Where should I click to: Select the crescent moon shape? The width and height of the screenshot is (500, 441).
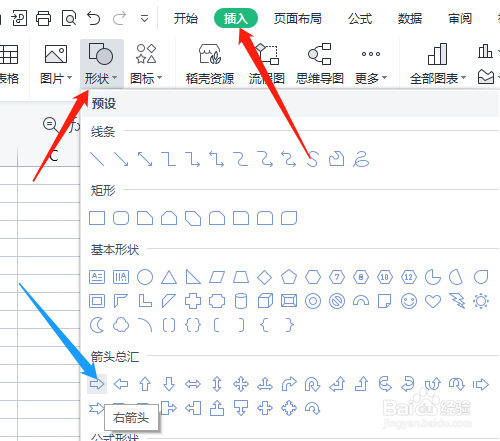(x=97, y=325)
